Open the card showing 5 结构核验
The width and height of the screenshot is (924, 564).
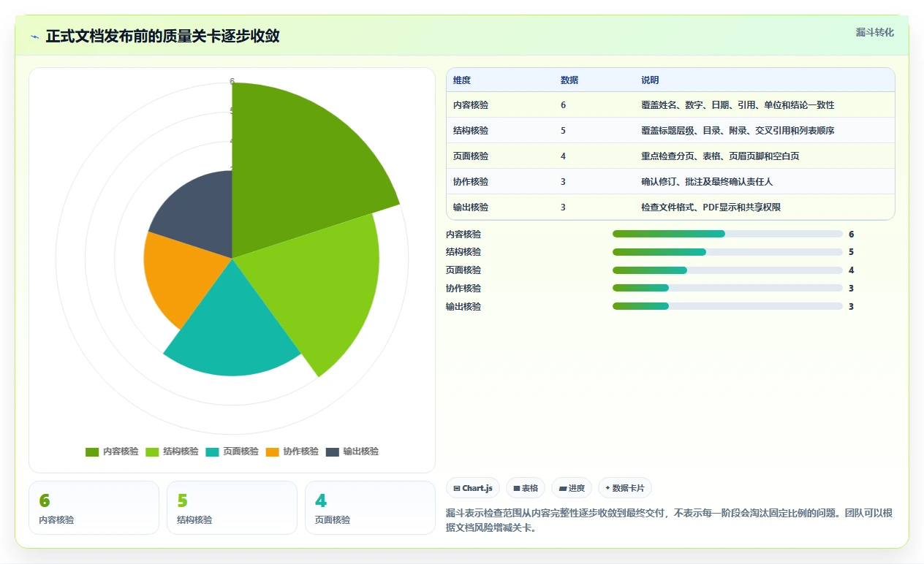pyautogui.click(x=232, y=508)
